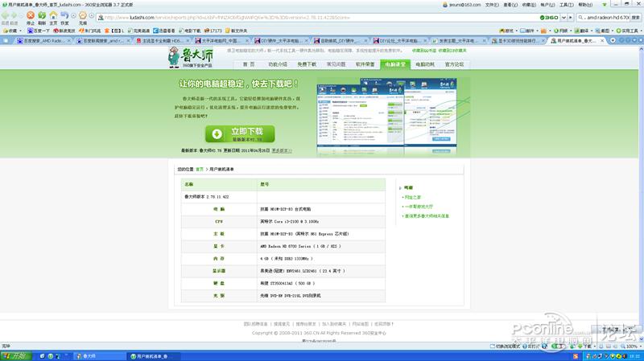Expand the back/forward history dropdown arrow

pyautogui.click(x=21, y=15)
